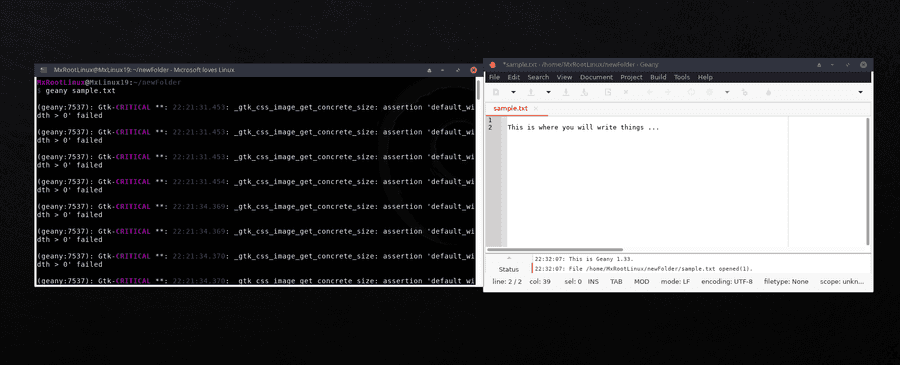The image size is (900, 365).
Task: Click line number 1 in Geany margin
Action: pos(490,120)
